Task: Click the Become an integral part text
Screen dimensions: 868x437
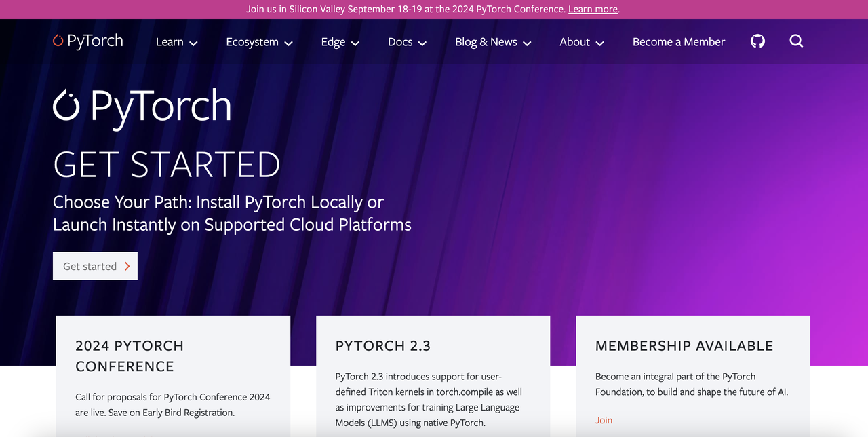Action: pos(692,384)
